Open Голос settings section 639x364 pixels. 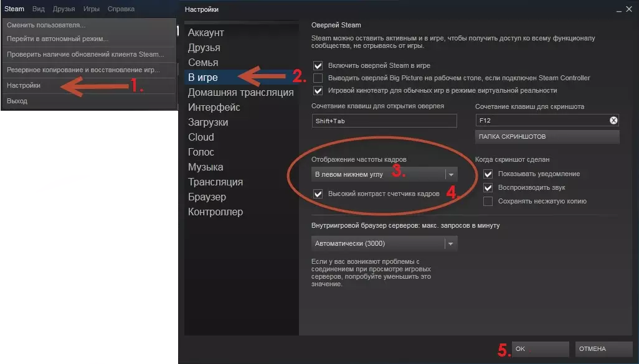coord(241,152)
